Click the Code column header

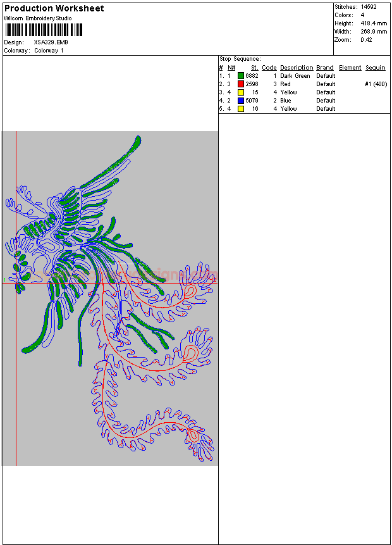(x=269, y=68)
